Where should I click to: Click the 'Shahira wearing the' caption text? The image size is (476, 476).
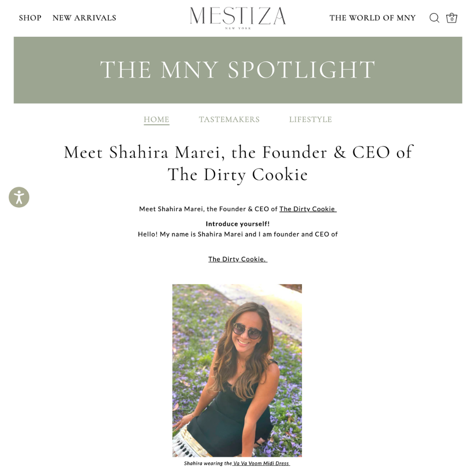[x=208, y=463]
